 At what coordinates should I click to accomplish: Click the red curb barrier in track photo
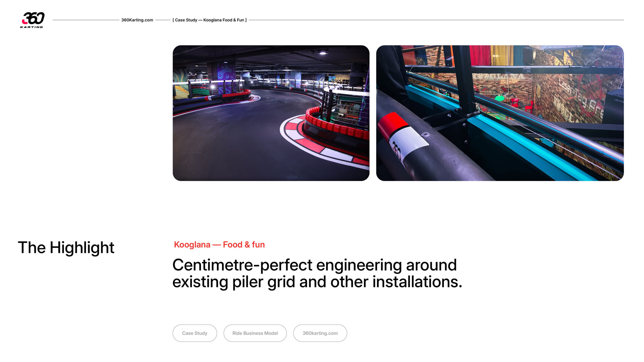pyautogui.click(x=335, y=124)
